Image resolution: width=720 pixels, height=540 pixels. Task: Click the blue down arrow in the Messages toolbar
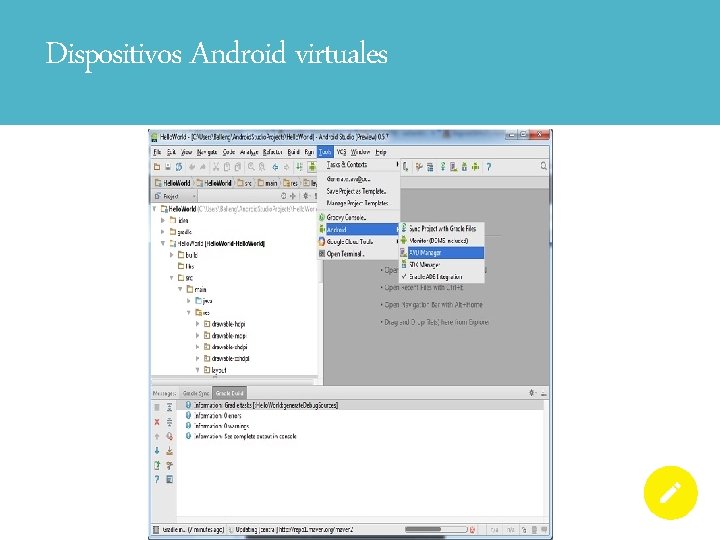tap(157, 451)
